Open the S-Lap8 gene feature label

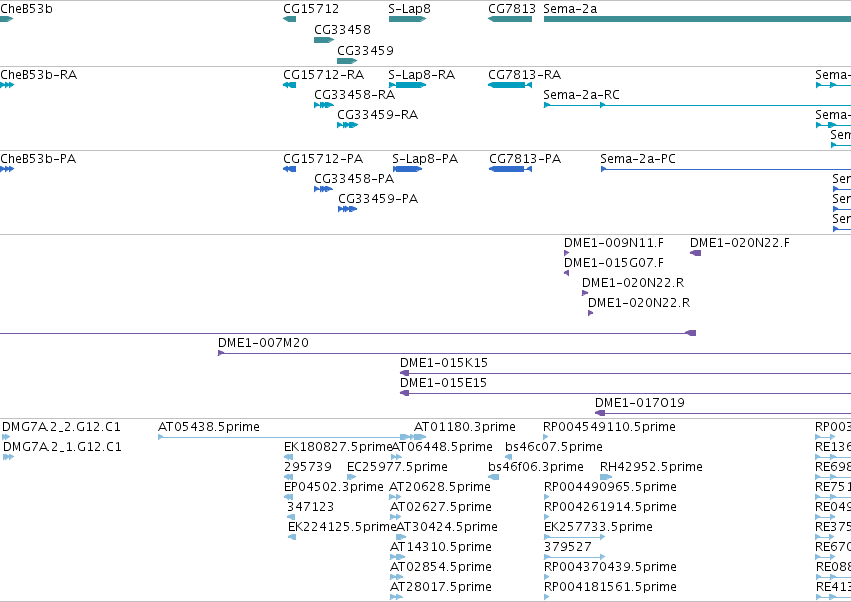tap(409, 9)
